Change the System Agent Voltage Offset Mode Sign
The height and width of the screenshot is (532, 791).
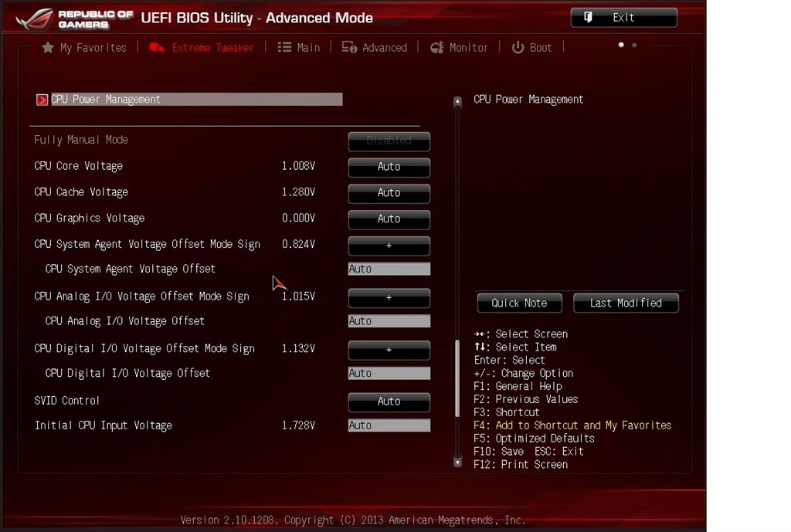click(x=389, y=246)
